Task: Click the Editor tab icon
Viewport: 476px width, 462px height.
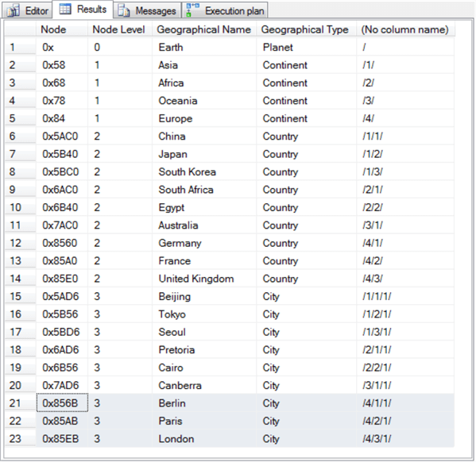Action: tap(13, 11)
